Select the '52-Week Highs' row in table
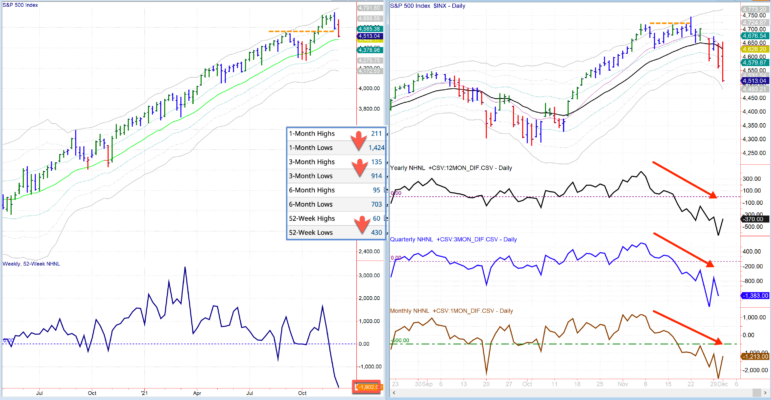Screen dimensions: 771x400 pos(336,218)
